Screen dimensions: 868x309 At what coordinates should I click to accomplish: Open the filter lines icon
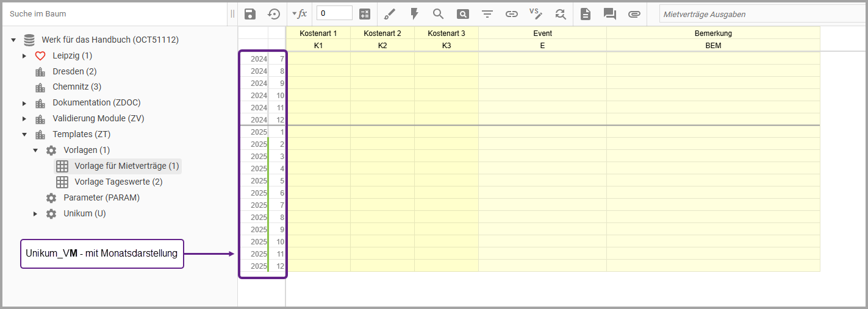[x=487, y=14]
